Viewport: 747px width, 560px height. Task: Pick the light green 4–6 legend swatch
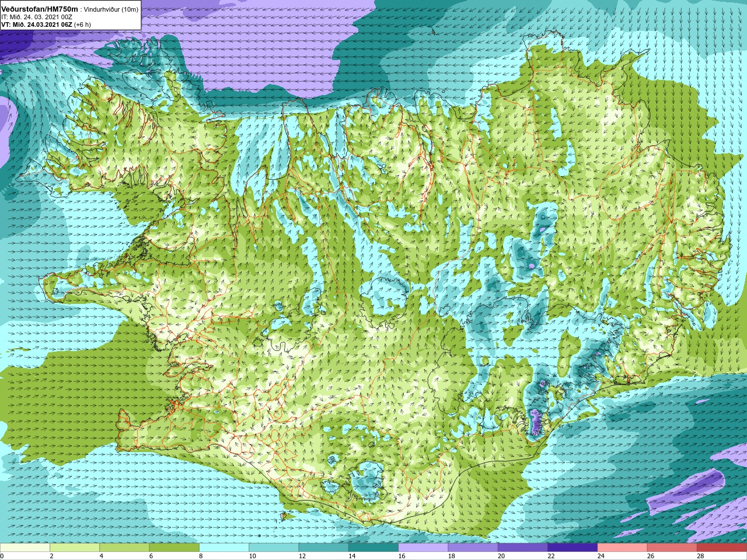point(124,548)
